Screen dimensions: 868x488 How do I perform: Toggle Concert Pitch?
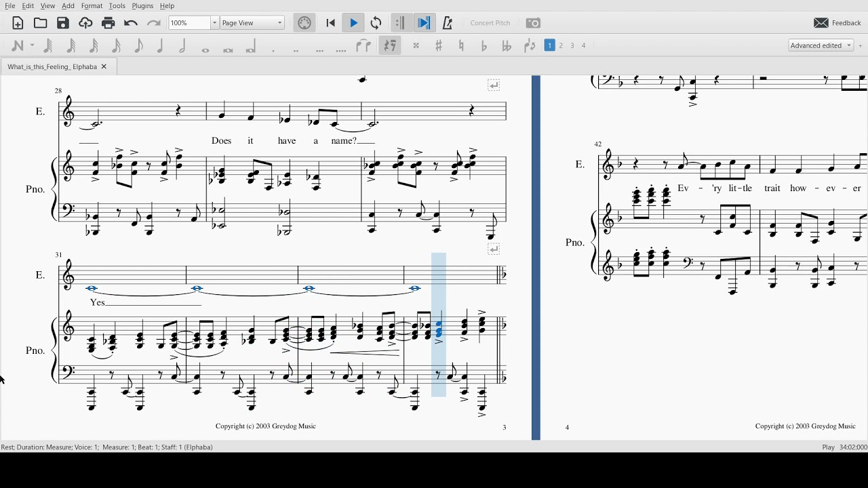pyautogui.click(x=490, y=23)
